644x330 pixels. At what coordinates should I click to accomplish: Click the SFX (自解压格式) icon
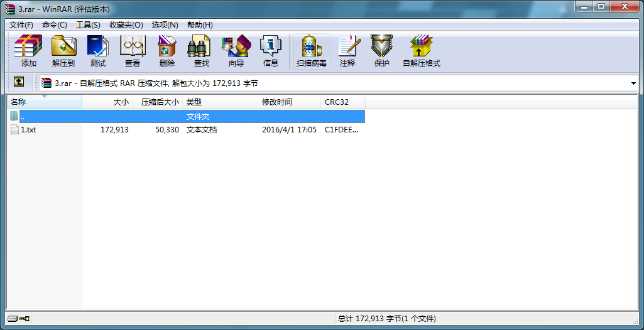click(x=422, y=51)
